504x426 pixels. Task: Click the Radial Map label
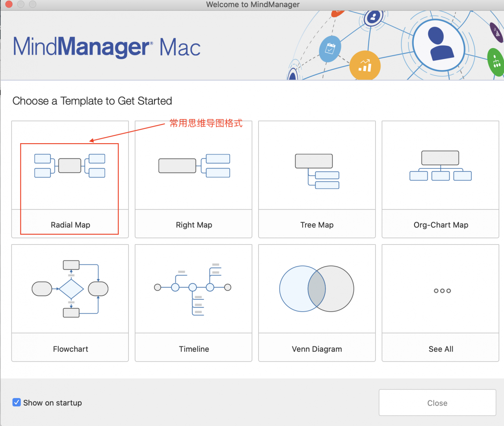click(x=71, y=225)
